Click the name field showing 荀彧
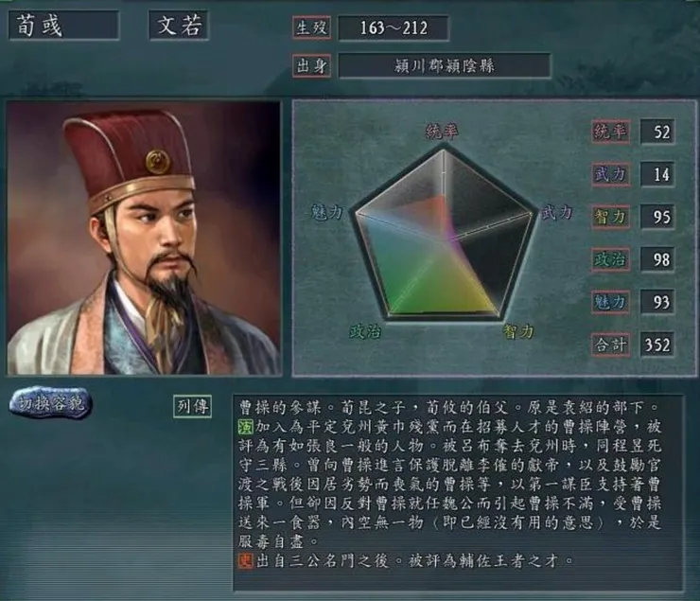Screen dimensions: 700x601 point(63,25)
